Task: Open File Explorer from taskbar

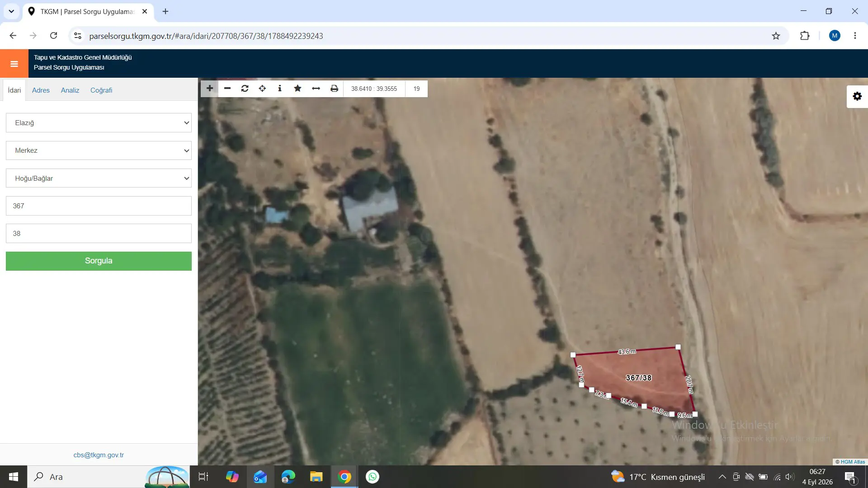Action: [x=316, y=477]
